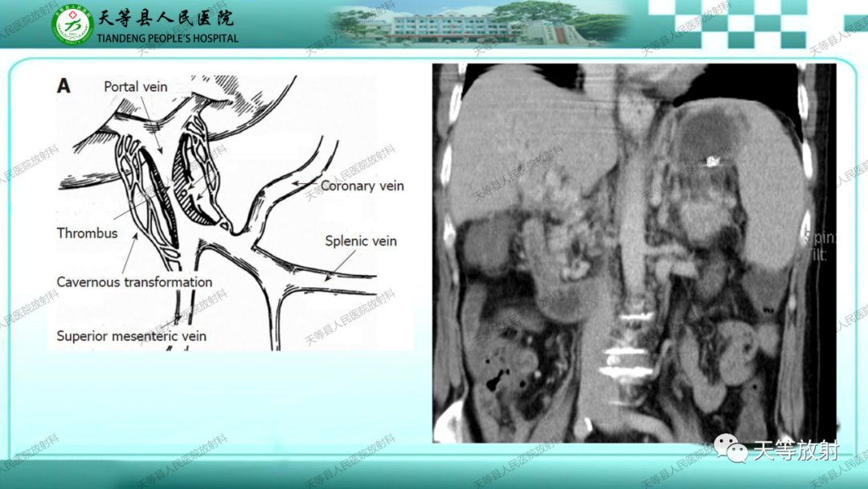Click the TIANDENG PEOPLE'S HOSPITAL text
The height and width of the screenshot is (489, 868).
(167, 39)
